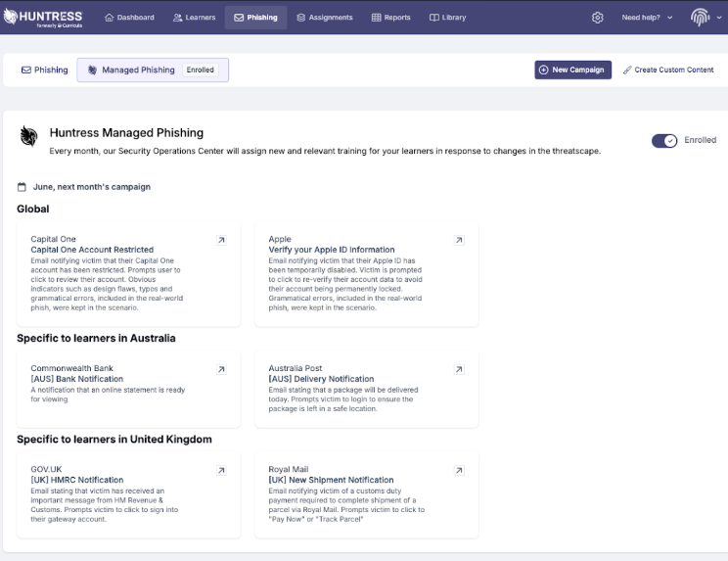This screenshot has width=728, height=561.
Task: Click the calendar icon beside June campaign
Action: click(x=22, y=187)
